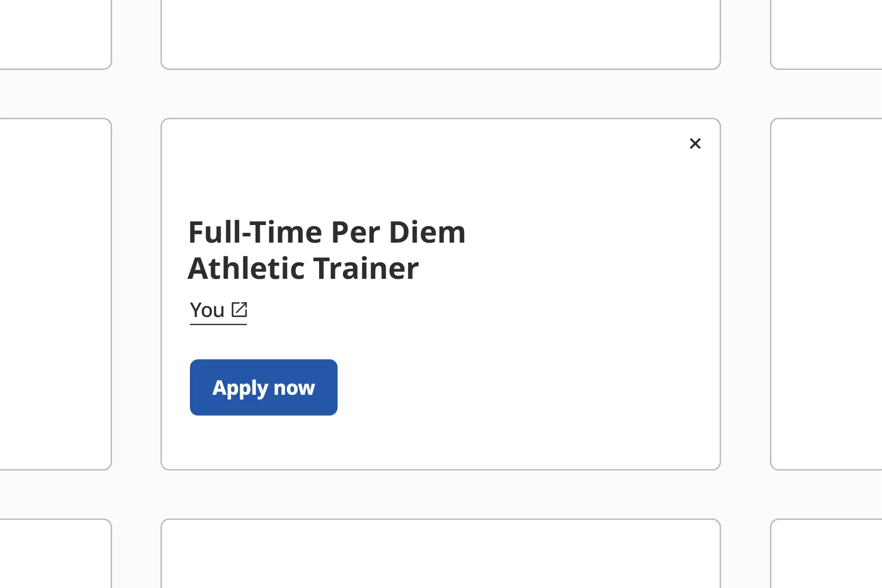882x588 pixels.
Task: Click the Apply now button
Action: pos(263,387)
